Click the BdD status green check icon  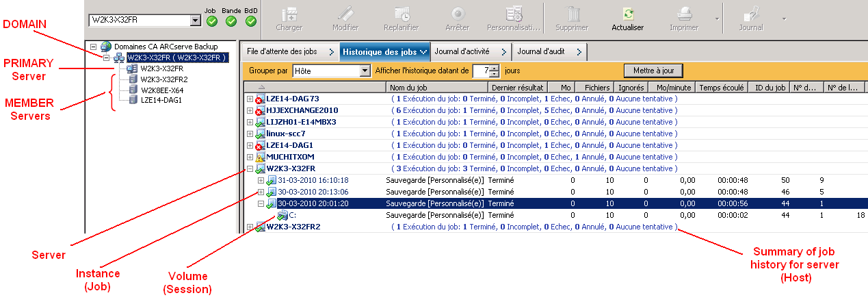(x=251, y=21)
